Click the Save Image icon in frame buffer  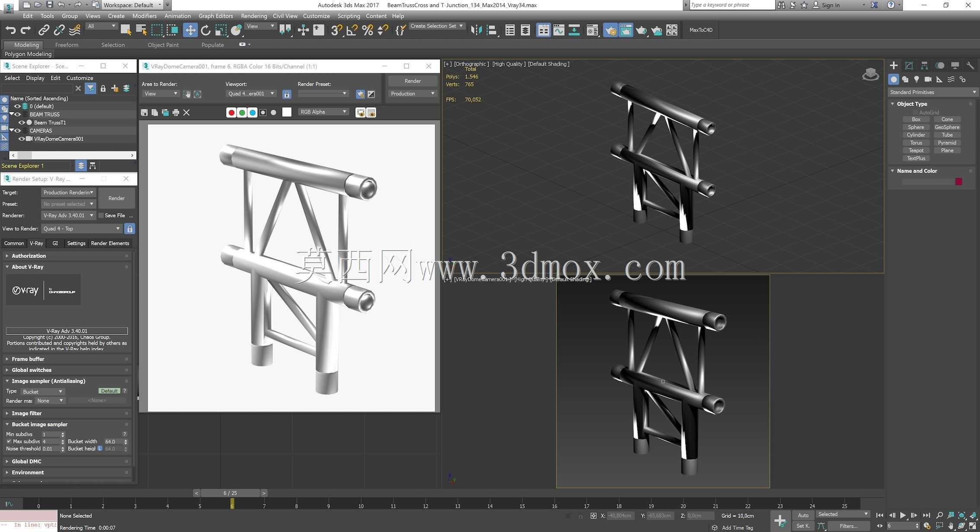[x=144, y=113]
